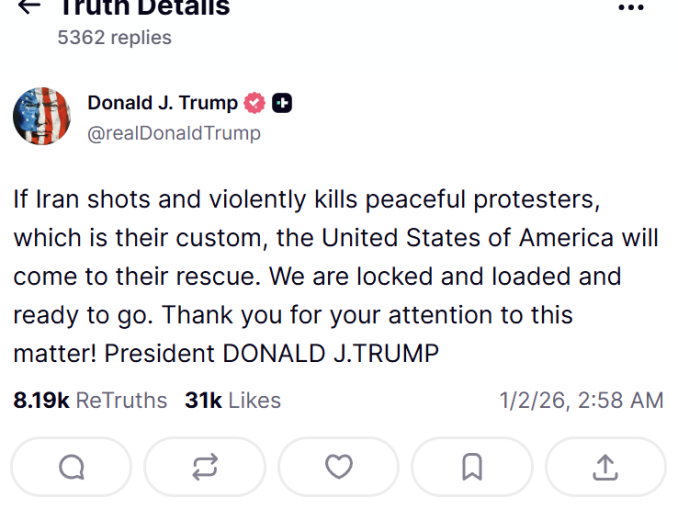Click the post line ending "DONALD J.TRUMP"
The image size is (678, 509).
pos(226,354)
